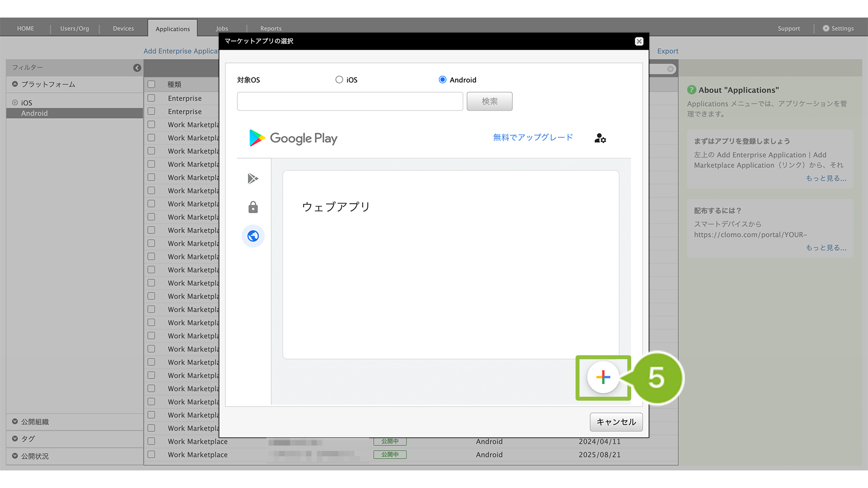Collapse the filter panel with arrow icon
868x488 pixels.
[137, 68]
